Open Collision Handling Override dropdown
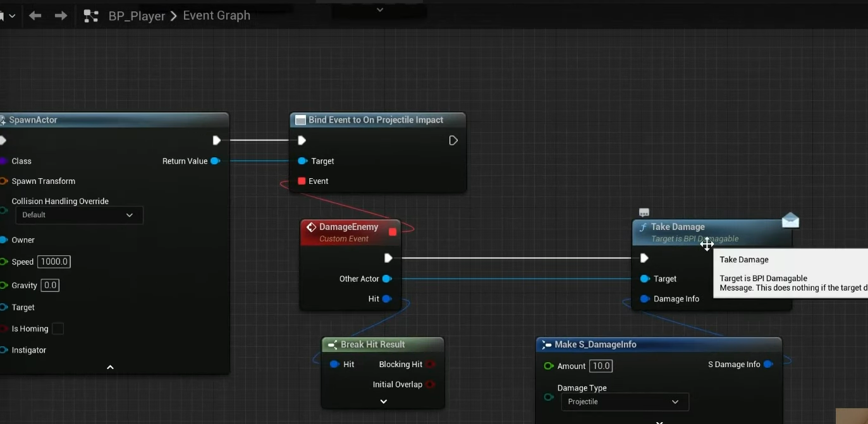The image size is (868, 424). [x=78, y=215]
